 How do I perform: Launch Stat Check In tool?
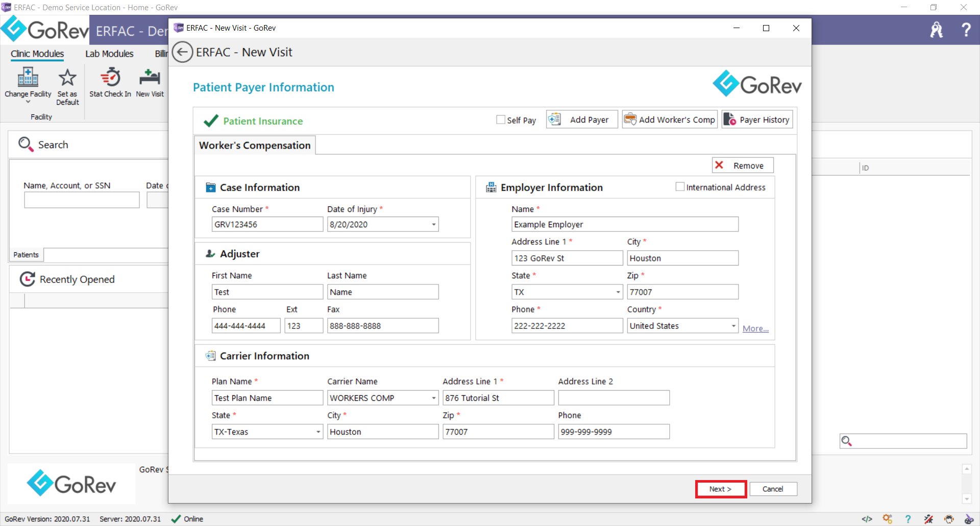pos(110,83)
